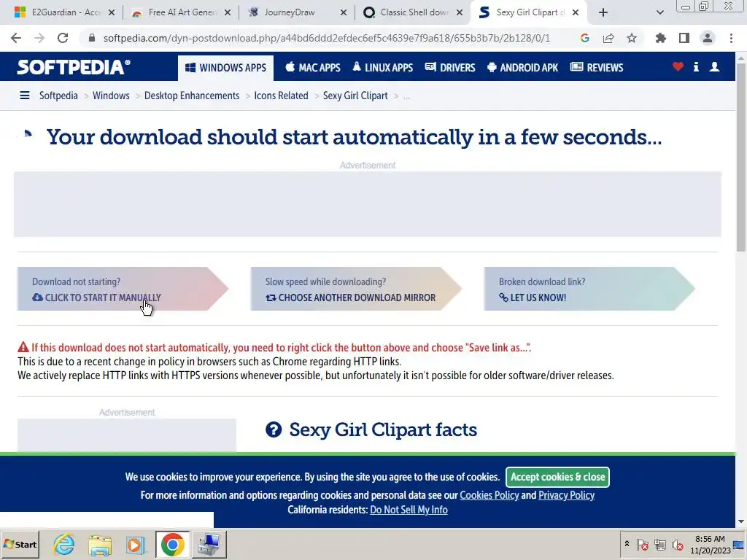
Task: Open the Chrome profile avatar
Action: [708, 38]
